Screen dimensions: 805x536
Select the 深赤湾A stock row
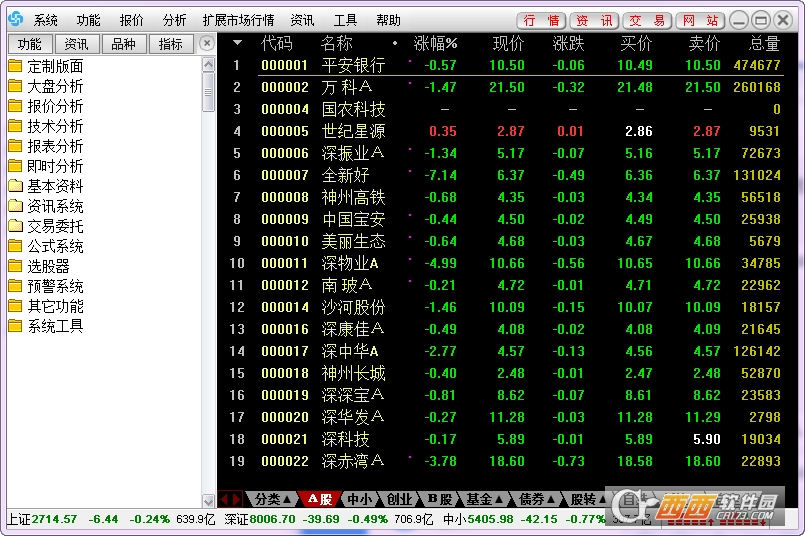[x=506, y=461]
